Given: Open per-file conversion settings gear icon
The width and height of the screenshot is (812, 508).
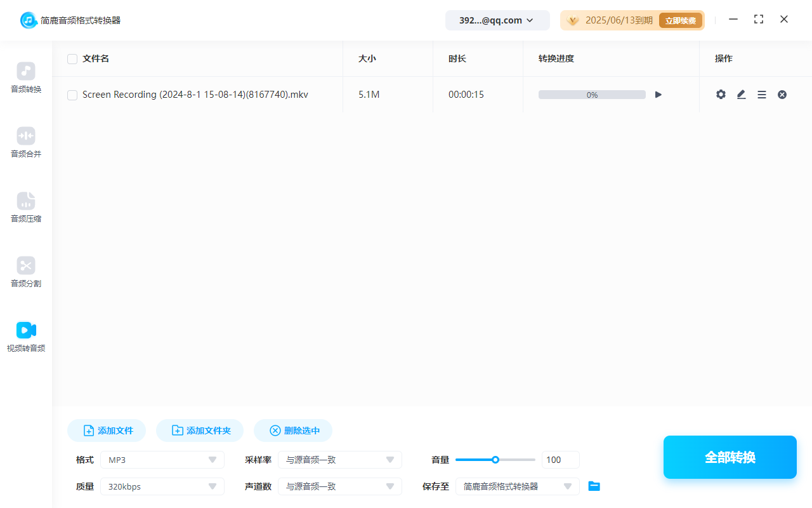Looking at the screenshot, I should (721, 94).
